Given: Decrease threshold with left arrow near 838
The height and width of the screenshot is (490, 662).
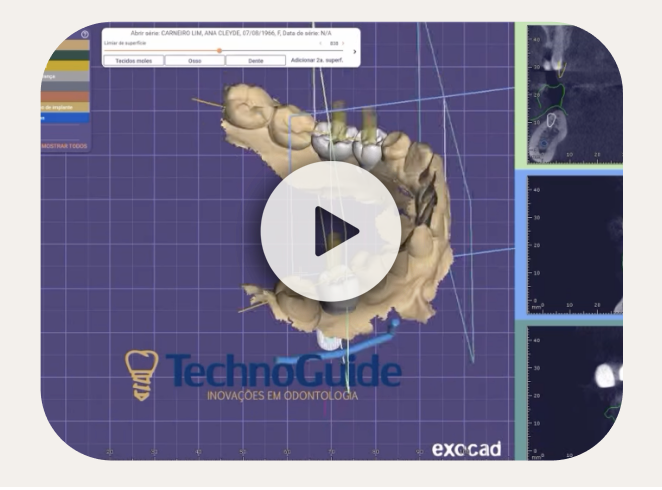Looking at the screenshot, I should pyautogui.click(x=320, y=43).
